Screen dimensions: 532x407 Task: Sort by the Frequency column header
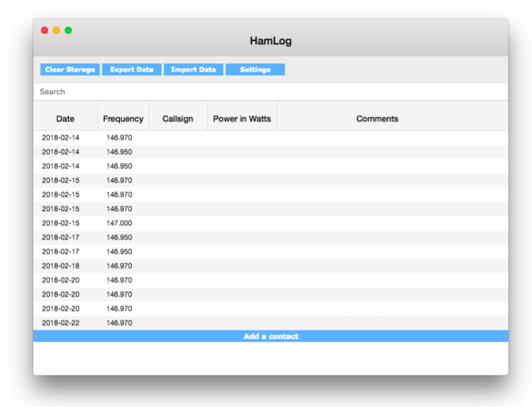click(x=123, y=118)
